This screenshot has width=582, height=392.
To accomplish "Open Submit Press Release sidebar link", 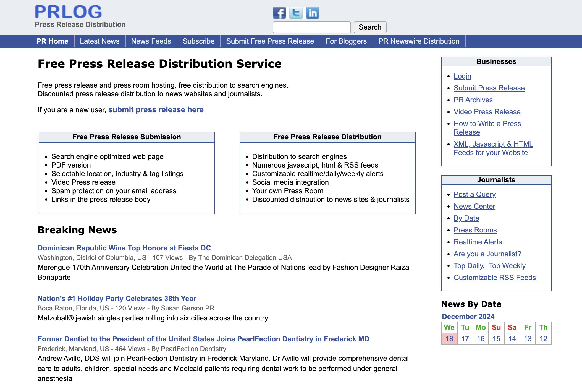I will [489, 88].
